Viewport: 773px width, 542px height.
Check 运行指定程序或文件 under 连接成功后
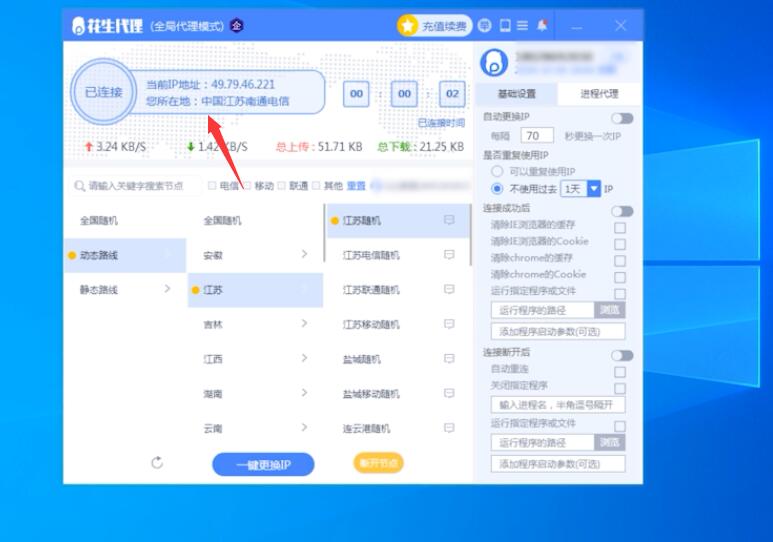click(620, 294)
